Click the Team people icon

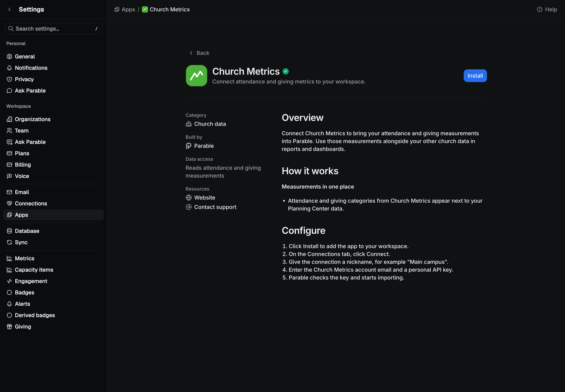click(9, 131)
